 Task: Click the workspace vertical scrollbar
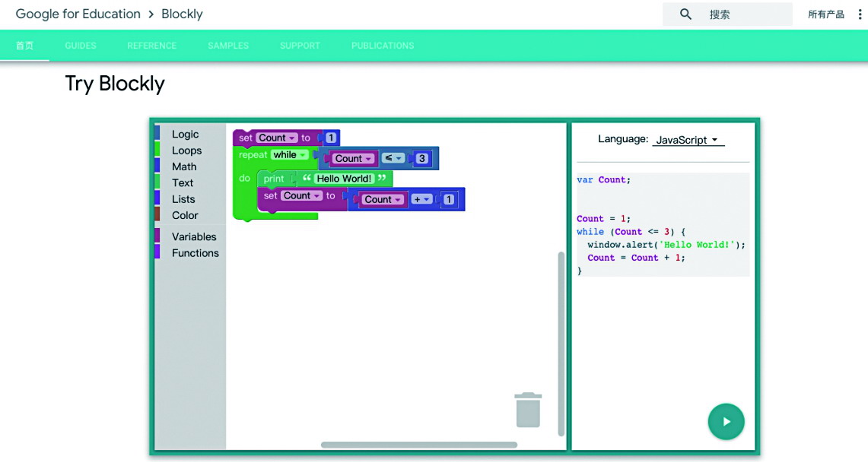click(x=561, y=344)
